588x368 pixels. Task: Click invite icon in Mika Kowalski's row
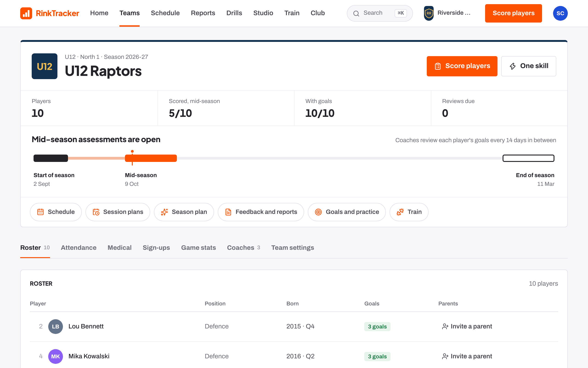(445, 356)
